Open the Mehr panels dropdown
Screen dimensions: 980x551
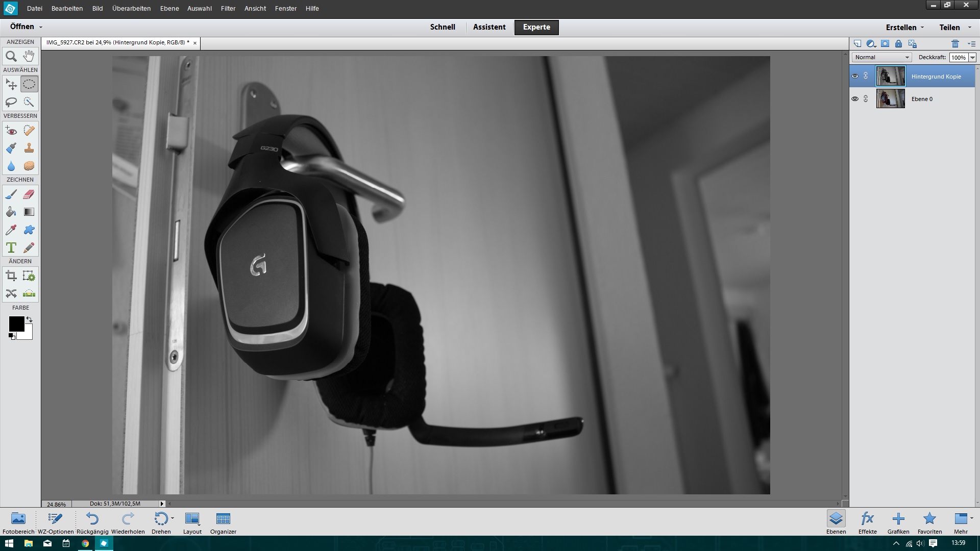click(971, 518)
